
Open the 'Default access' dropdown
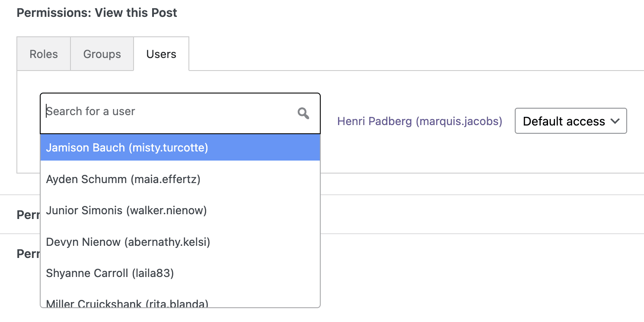point(571,121)
